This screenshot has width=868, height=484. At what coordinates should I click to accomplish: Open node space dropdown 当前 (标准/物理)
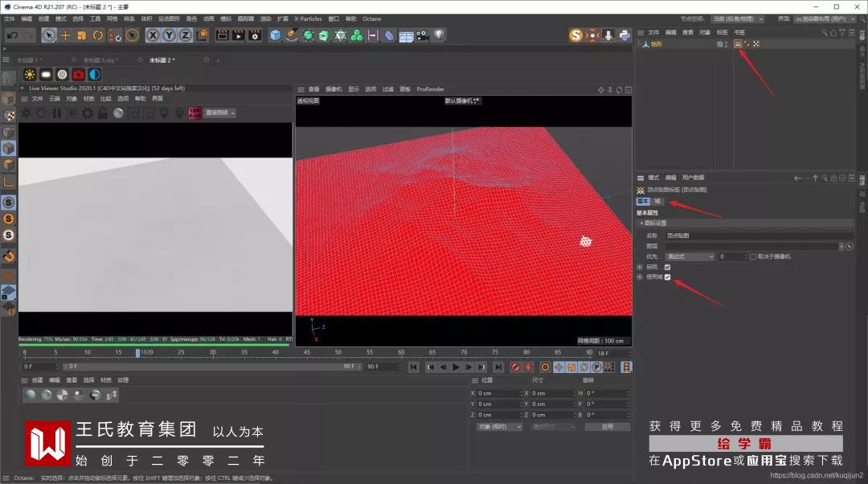pyautogui.click(x=738, y=18)
